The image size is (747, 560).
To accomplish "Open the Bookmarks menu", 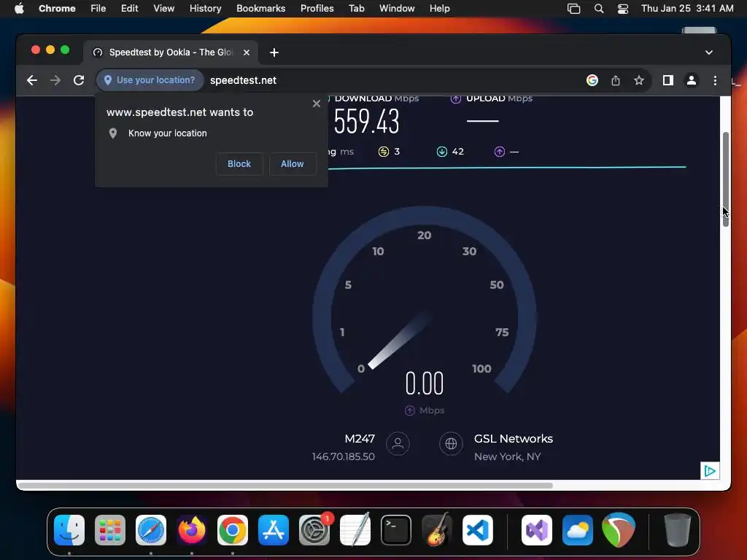I will pos(260,9).
